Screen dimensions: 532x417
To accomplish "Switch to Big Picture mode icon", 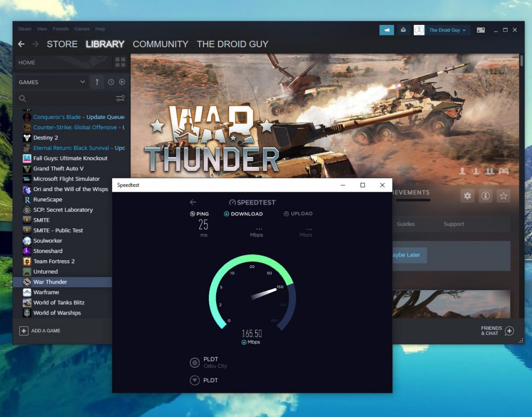I will pos(481,30).
